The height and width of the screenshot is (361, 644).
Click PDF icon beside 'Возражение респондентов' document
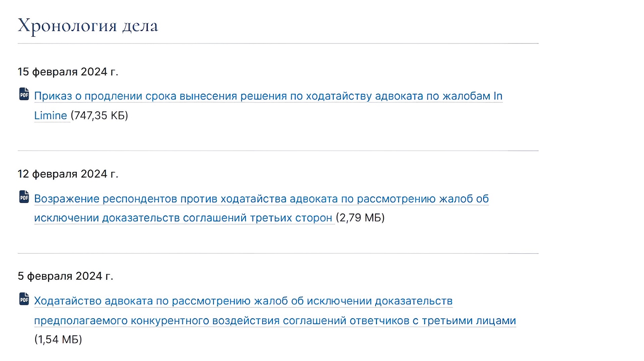pyautogui.click(x=24, y=197)
